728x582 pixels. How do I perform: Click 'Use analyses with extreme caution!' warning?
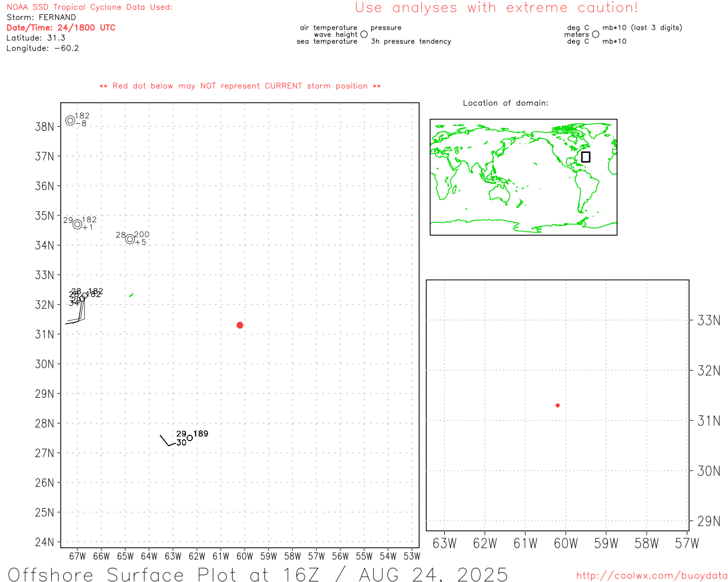click(497, 8)
